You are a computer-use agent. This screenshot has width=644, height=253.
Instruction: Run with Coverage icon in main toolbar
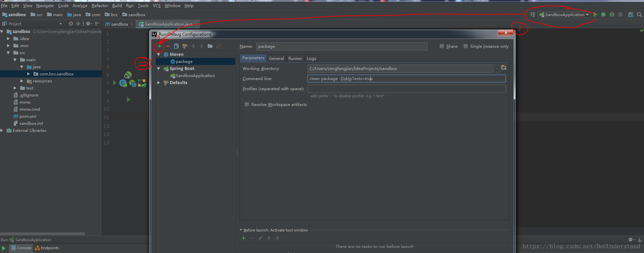(x=612, y=14)
